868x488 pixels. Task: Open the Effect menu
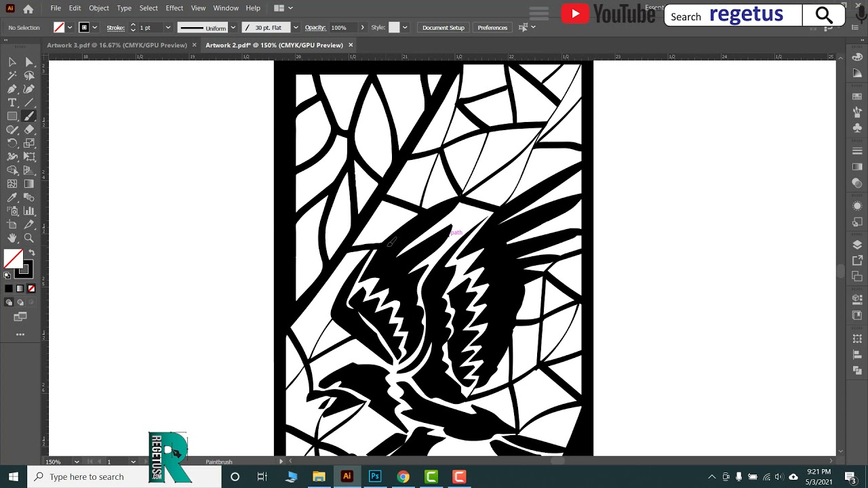174,8
